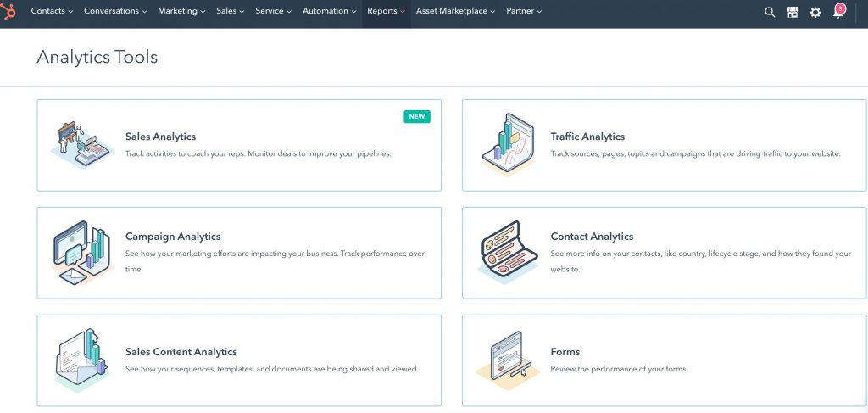Click 'See how your sequences, templates' description
Screen dimensions: 868x413
(272, 369)
